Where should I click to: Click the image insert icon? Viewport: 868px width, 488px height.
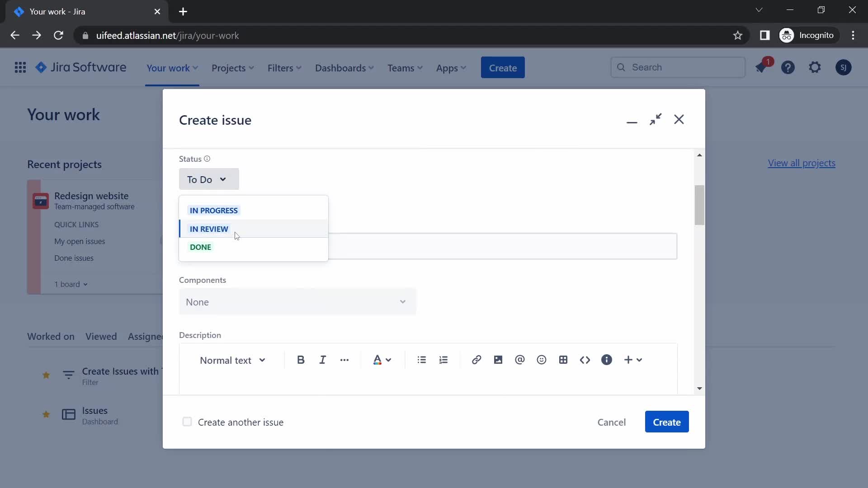click(498, 359)
